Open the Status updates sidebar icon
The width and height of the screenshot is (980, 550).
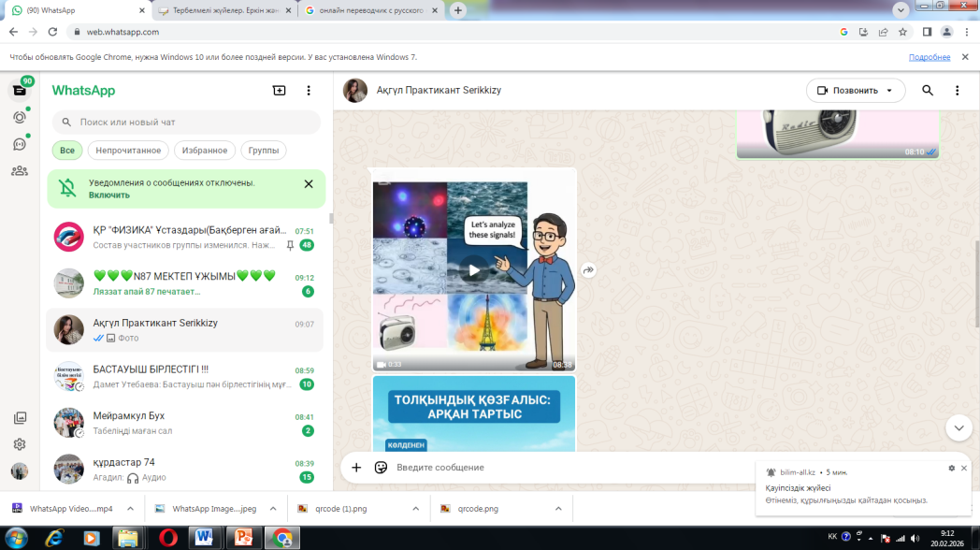coord(20,117)
